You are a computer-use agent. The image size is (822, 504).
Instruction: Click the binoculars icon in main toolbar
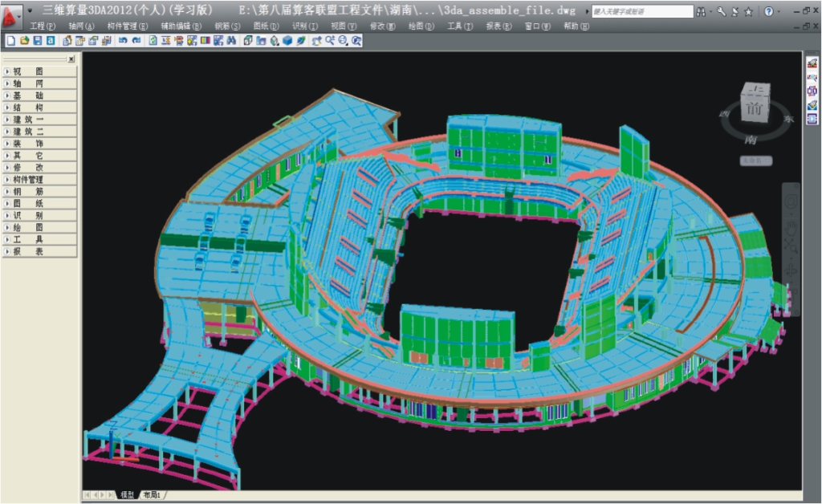pos(231,40)
